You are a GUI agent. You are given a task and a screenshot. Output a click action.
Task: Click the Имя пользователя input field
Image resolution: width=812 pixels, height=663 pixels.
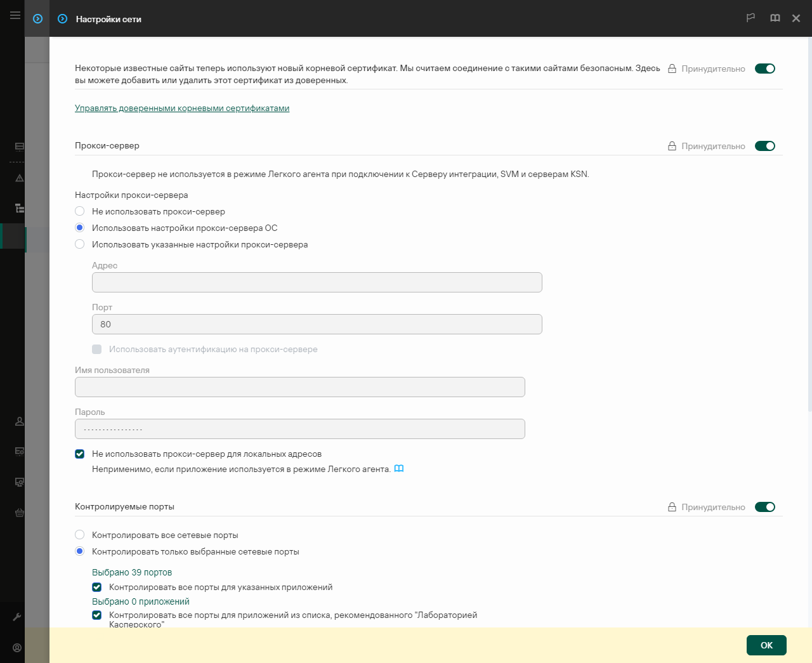click(x=300, y=387)
